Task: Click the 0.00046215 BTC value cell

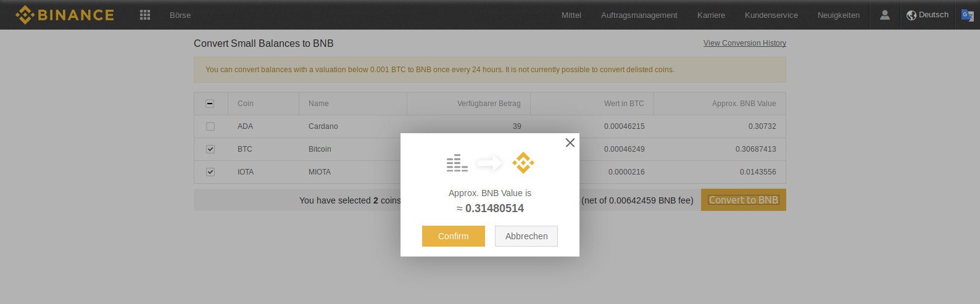Action: click(x=625, y=126)
